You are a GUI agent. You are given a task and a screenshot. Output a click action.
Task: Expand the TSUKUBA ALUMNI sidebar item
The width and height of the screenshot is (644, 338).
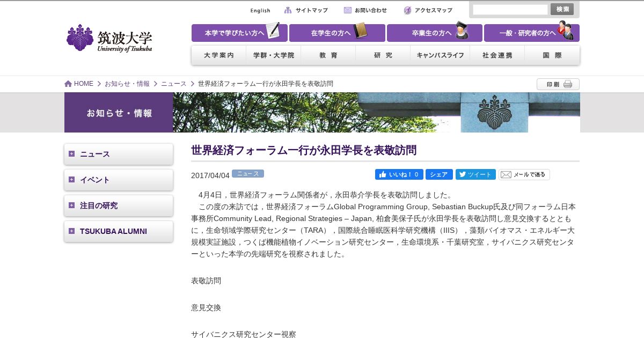tap(71, 231)
